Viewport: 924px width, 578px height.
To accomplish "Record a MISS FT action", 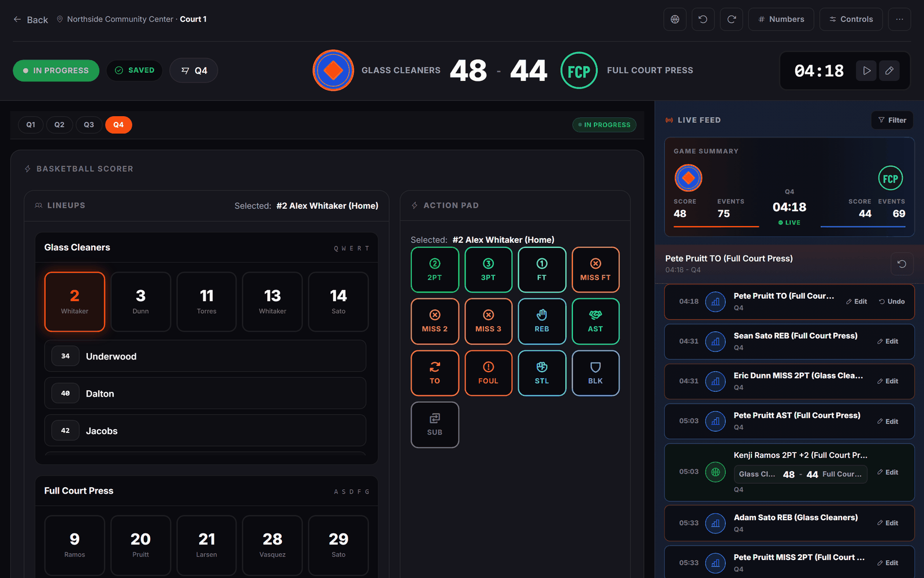I will pyautogui.click(x=595, y=270).
